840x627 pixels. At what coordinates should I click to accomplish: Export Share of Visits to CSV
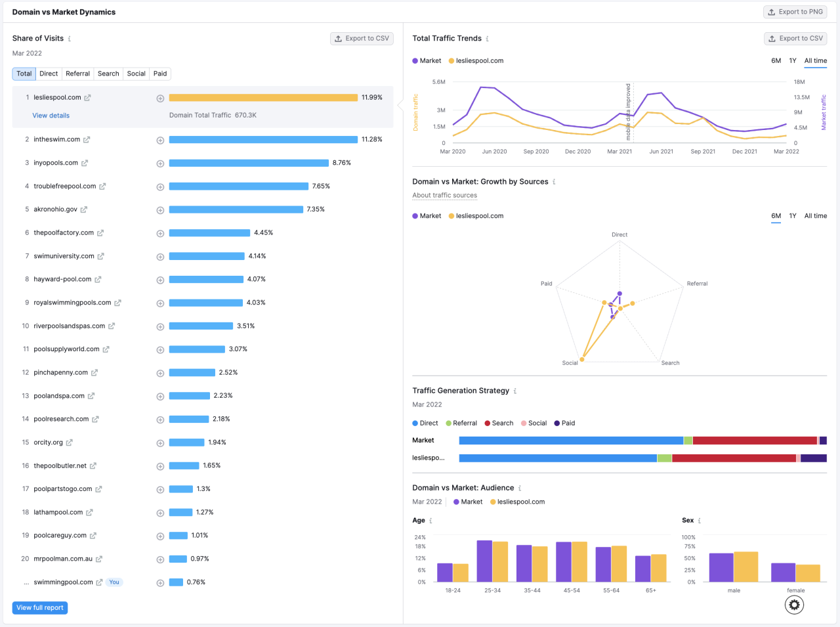pyautogui.click(x=362, y=39)
